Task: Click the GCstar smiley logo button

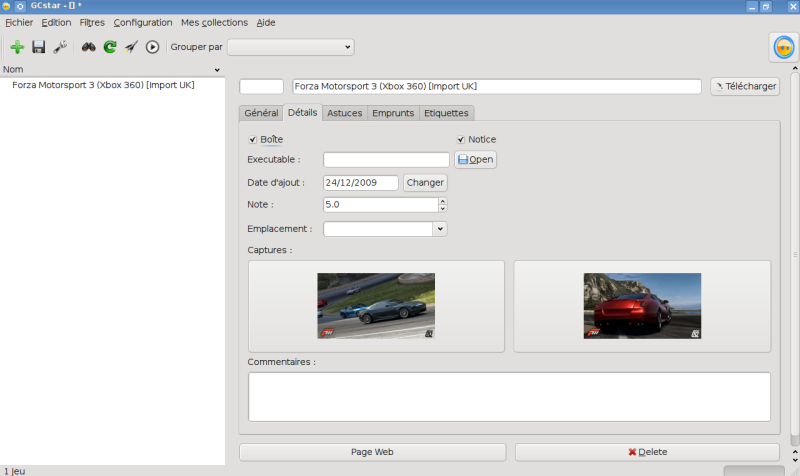Action: point(784,47)
